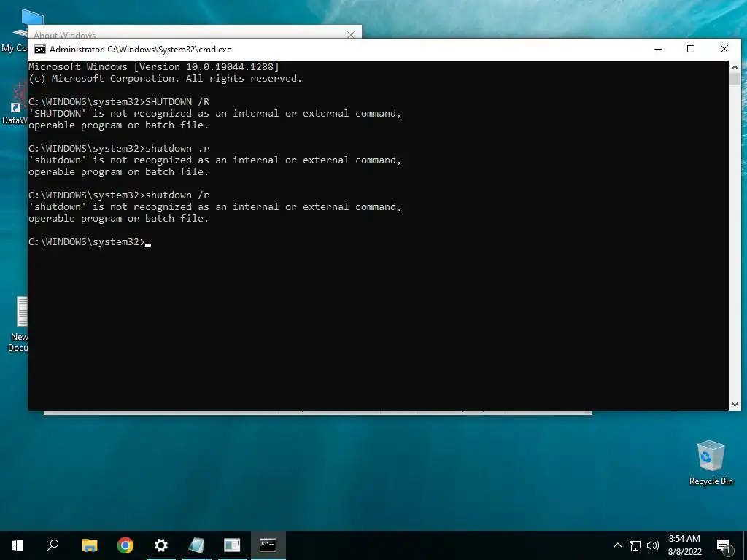Screen dimensions: 747x560
Task: Show hidden tray icons chevron
Action: [617, 545]
